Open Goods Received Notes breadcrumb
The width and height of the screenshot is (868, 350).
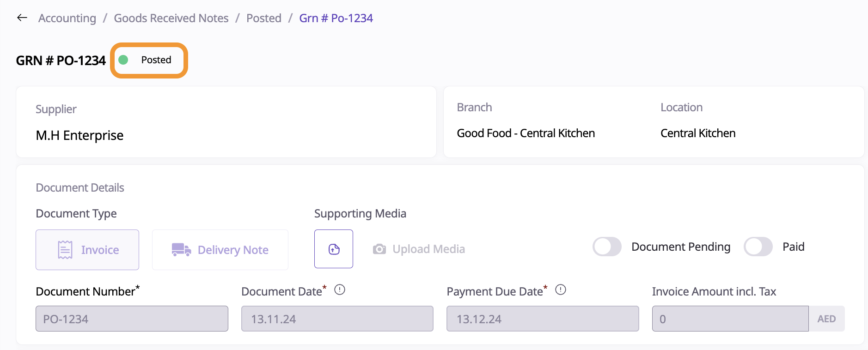(171, 18)
